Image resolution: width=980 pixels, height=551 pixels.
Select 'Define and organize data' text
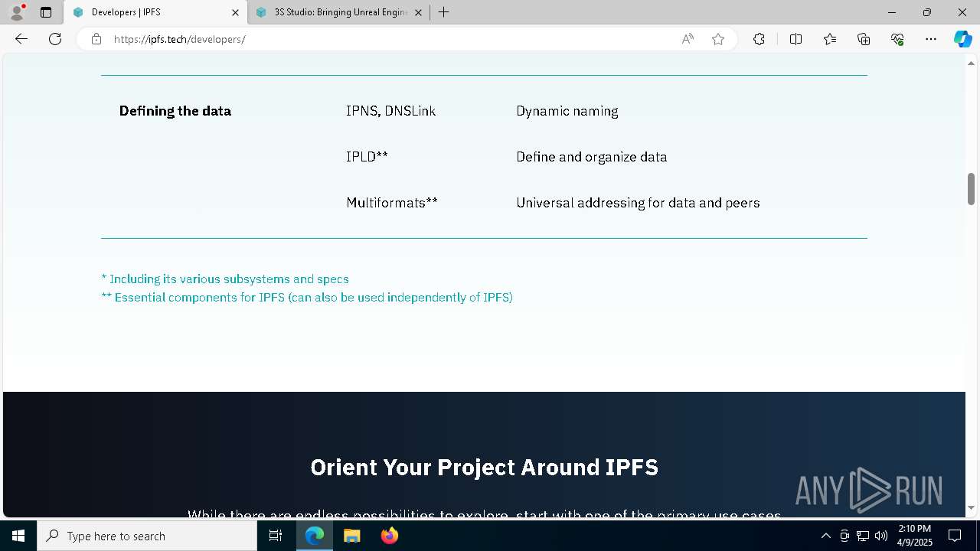coord(592,157)
